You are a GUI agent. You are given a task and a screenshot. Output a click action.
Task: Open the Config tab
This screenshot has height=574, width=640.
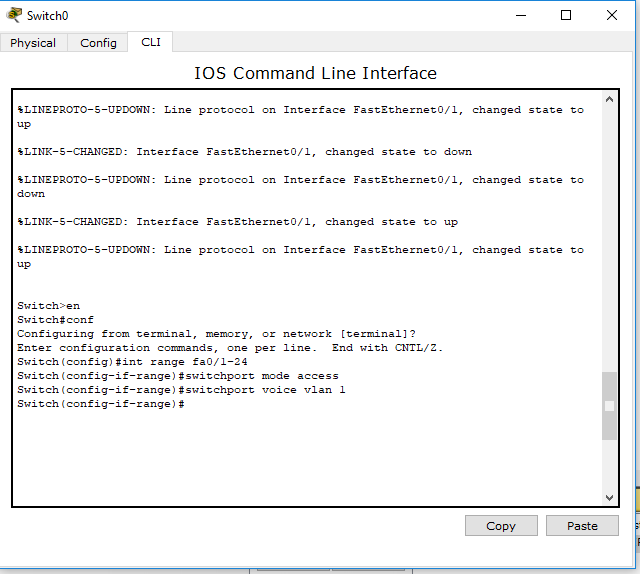pos(98,43)
